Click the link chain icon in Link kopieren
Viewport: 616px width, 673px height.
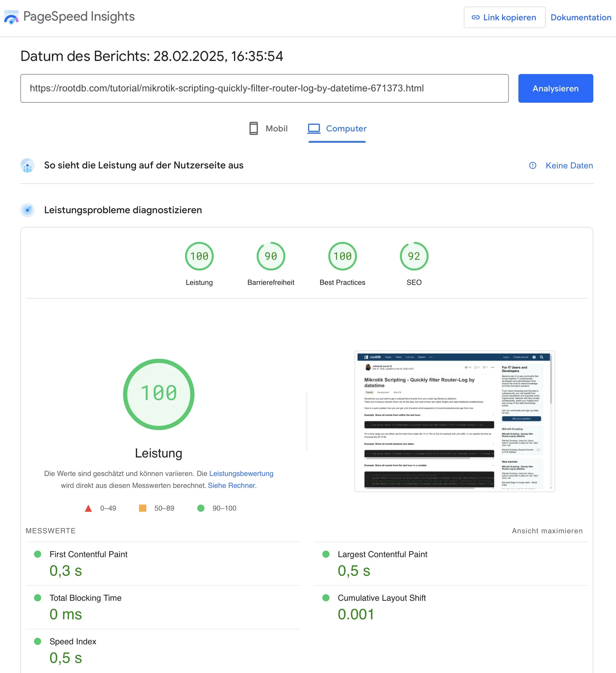click(x=476, y=17)
